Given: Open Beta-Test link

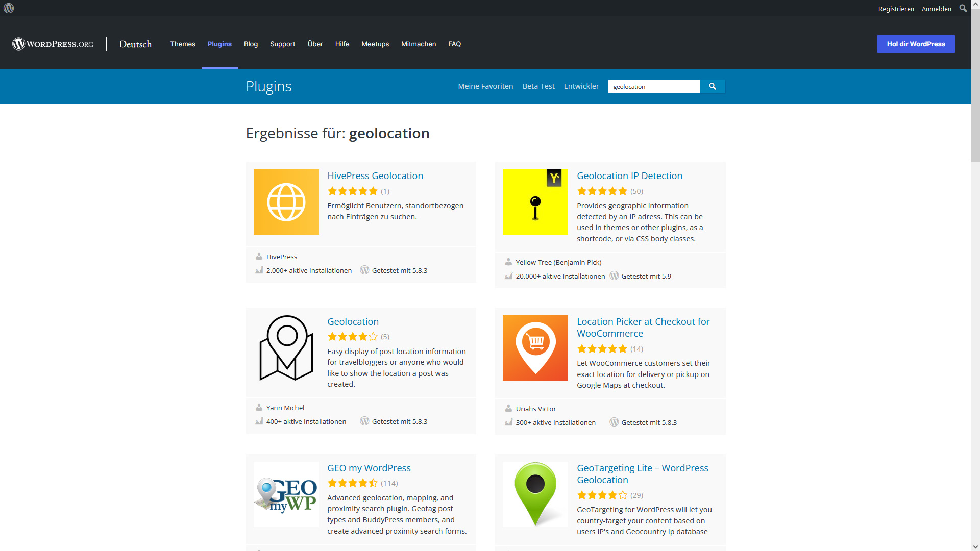Looking at the screenshot, I should click(538, 86).
